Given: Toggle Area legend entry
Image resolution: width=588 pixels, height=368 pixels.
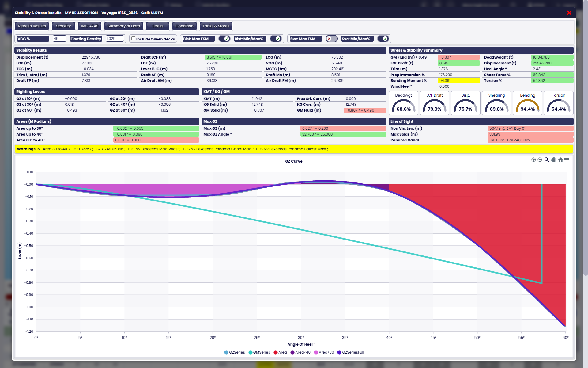Looking at the screenshot, I should click(280, 352).
